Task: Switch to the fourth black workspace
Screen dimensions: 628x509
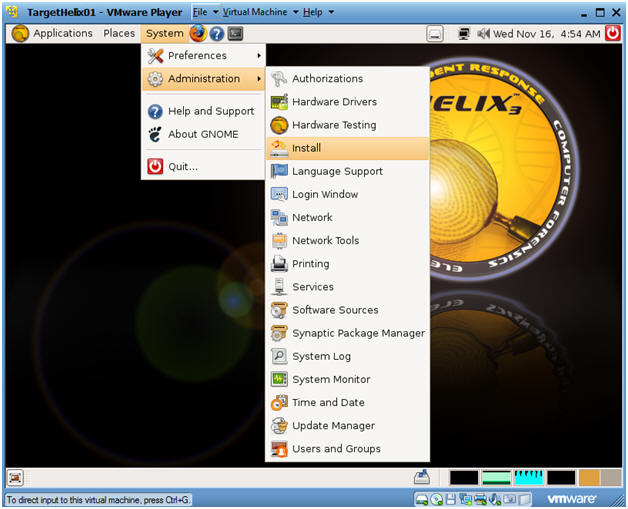Action: click(x=562, y=478)
